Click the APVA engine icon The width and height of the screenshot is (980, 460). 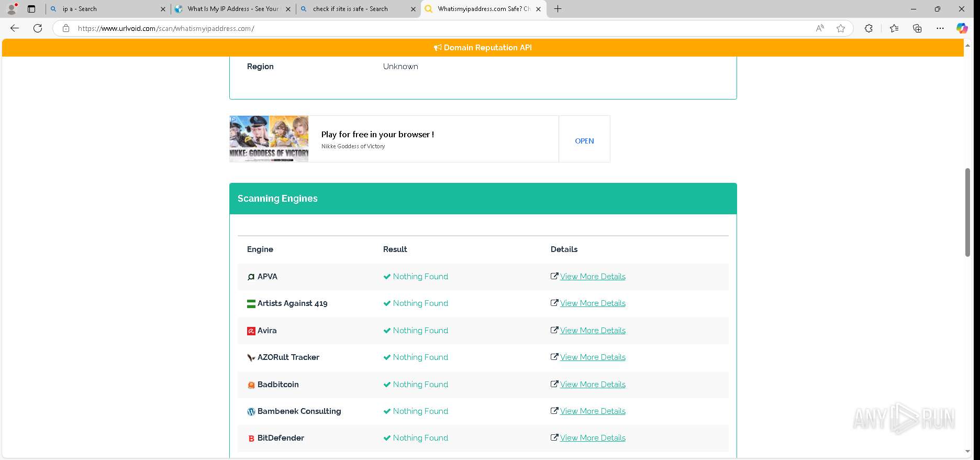point(251,277)
